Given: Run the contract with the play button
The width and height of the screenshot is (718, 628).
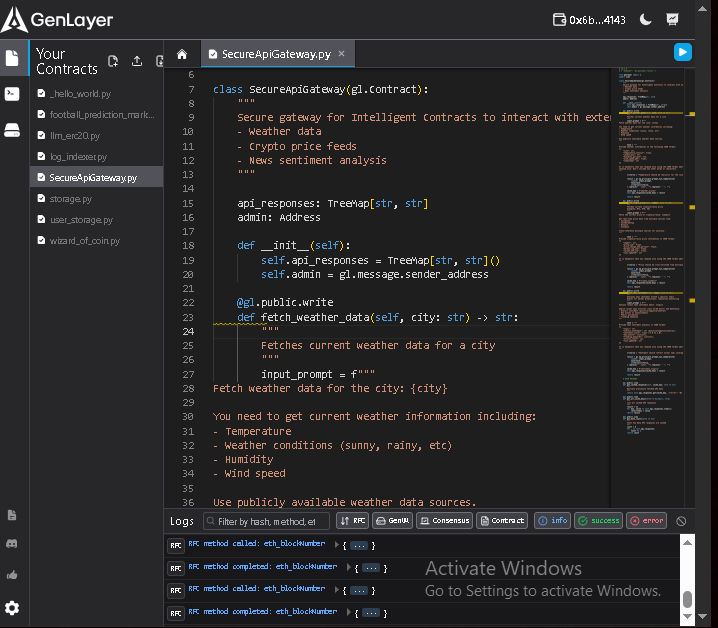Looking at the screenshot, I should [682, 52].
